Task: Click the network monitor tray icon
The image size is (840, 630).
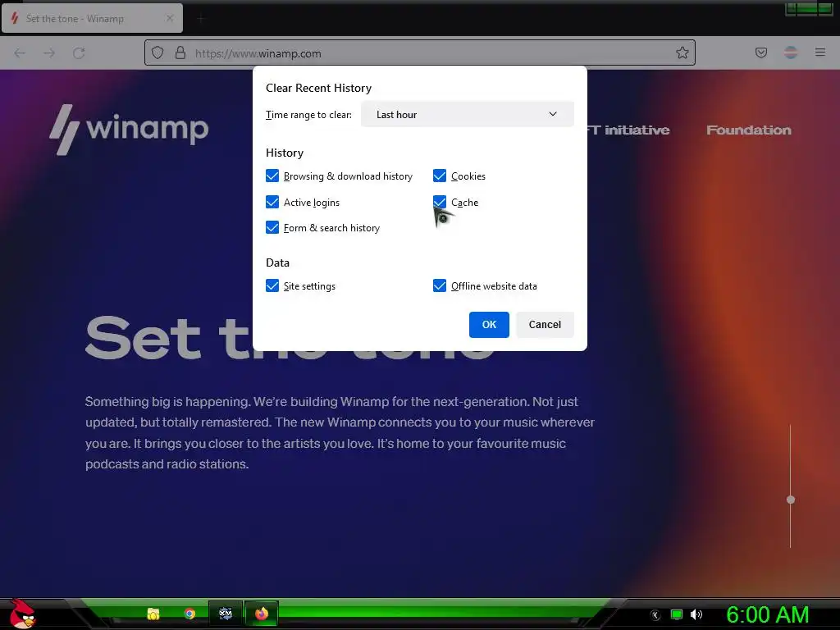Action: coord(677,614)
